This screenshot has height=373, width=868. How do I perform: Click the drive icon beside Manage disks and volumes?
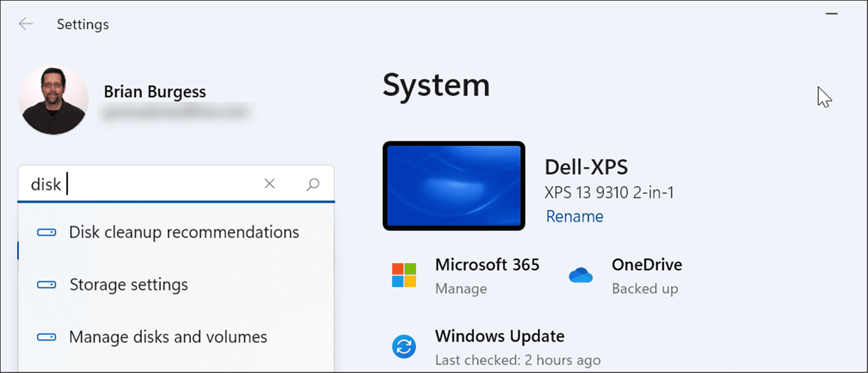[x=47, y=337]
